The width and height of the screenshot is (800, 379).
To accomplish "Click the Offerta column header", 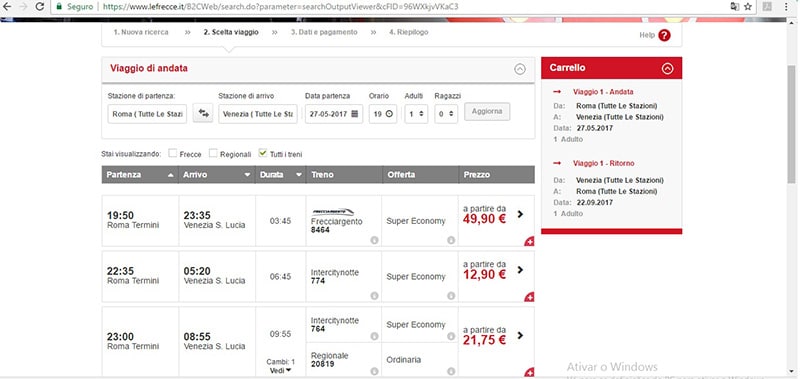I will 421,174.
